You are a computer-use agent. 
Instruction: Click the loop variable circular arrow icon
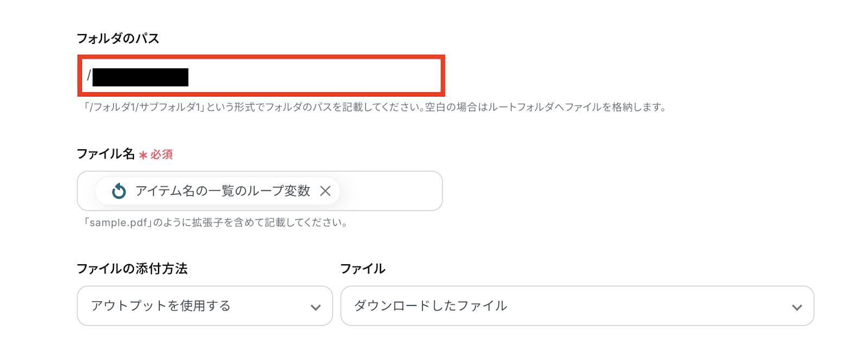[x=119, y=191]
